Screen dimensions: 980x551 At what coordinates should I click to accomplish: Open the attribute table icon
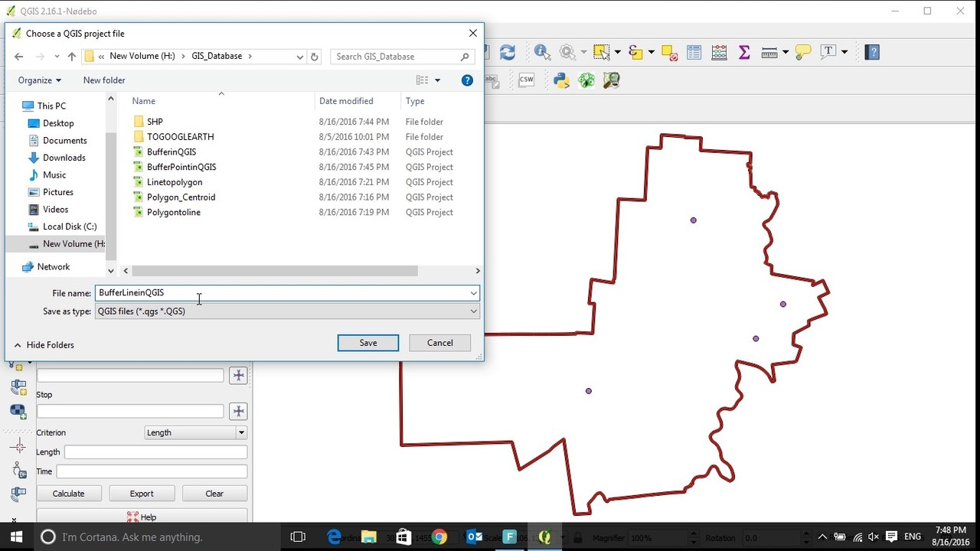pyautogui.click(x=694, y=52)
